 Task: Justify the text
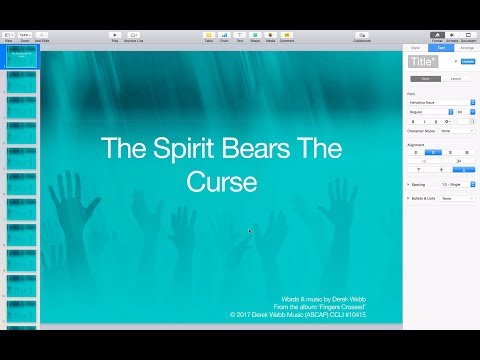point(467,152)
